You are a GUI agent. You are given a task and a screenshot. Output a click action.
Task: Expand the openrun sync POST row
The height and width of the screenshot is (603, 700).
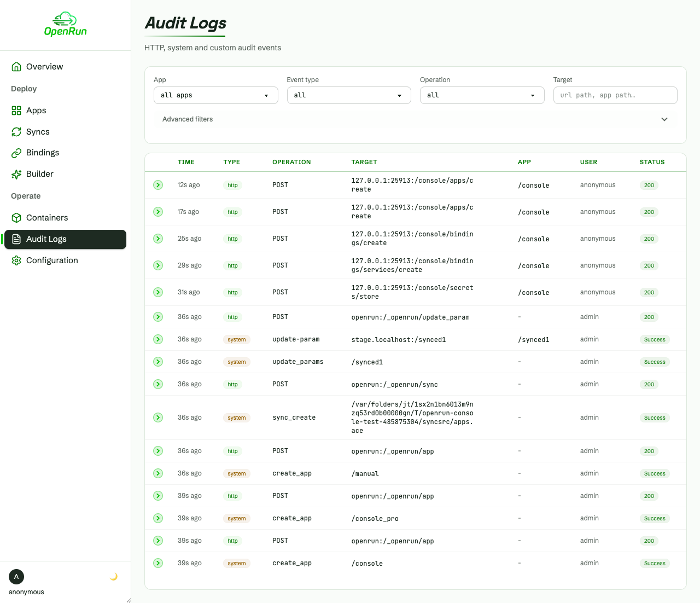[158, 384]
